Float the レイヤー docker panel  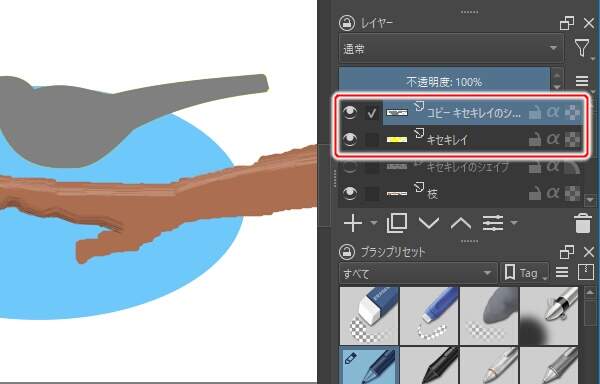[567, 23]
